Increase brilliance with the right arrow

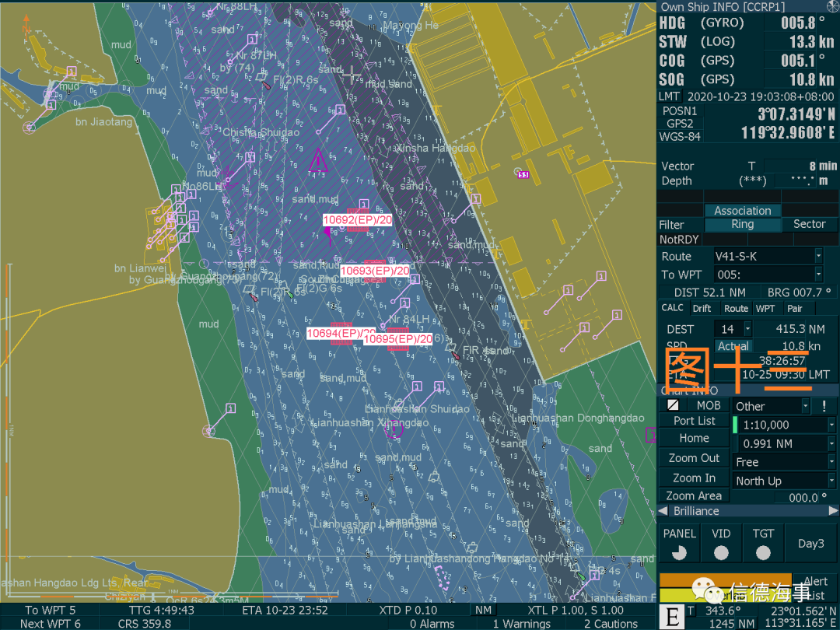[832, 511]
